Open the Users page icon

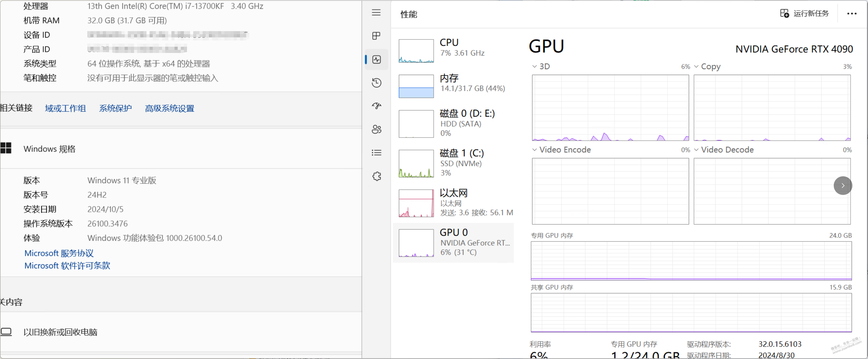(376, 129)
